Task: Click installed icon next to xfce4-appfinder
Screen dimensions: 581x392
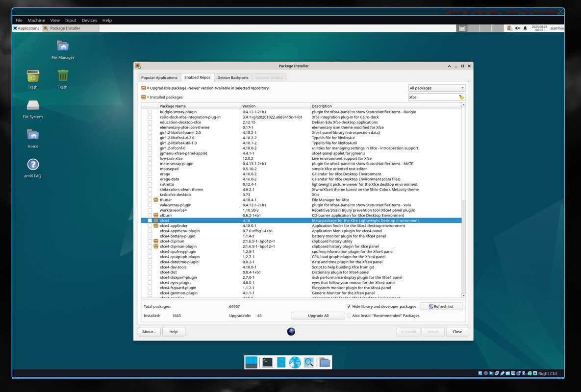Action: (156, 226)
